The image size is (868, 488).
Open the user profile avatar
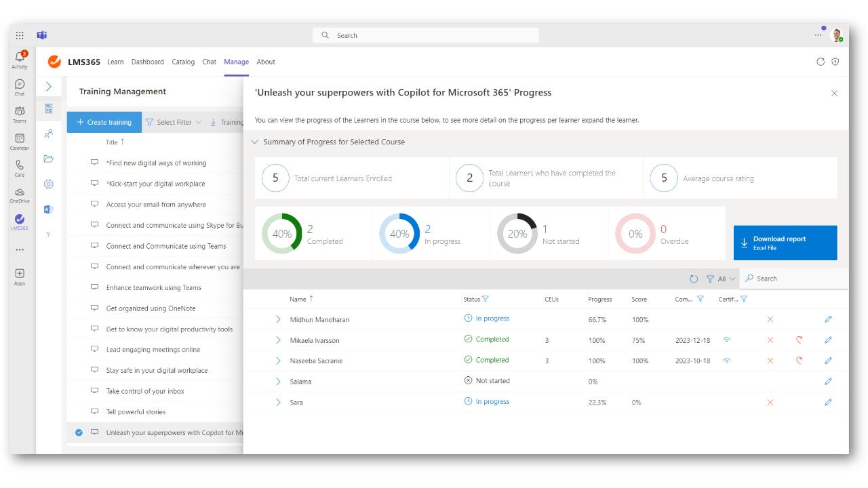click(x=837, y=35)
